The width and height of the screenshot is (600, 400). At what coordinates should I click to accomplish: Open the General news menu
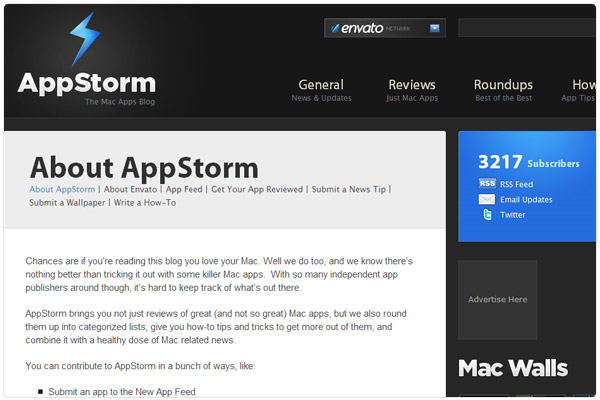click(321, 90)
